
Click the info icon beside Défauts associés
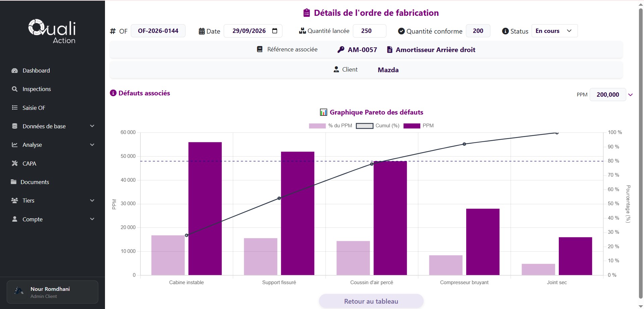pos(113,93)
